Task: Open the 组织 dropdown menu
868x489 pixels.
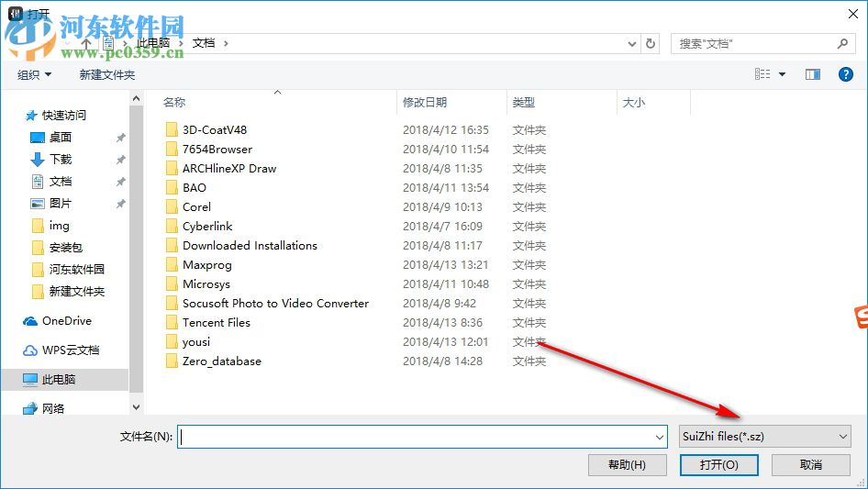Action: 34,74
